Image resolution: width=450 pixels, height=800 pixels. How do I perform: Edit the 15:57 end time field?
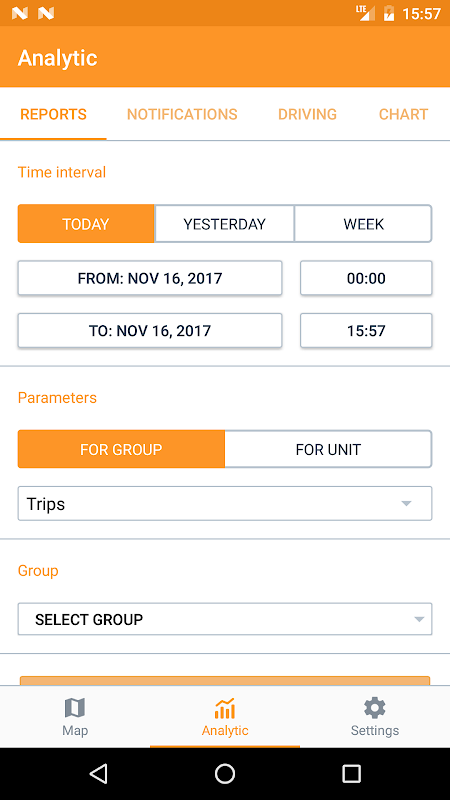(366, 331)
